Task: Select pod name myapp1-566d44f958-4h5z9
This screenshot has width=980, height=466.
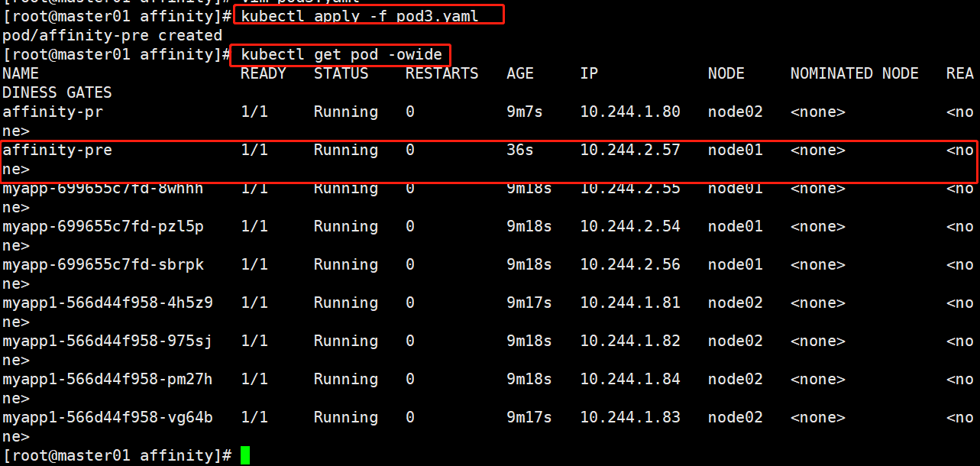Action: click(108, 303)
